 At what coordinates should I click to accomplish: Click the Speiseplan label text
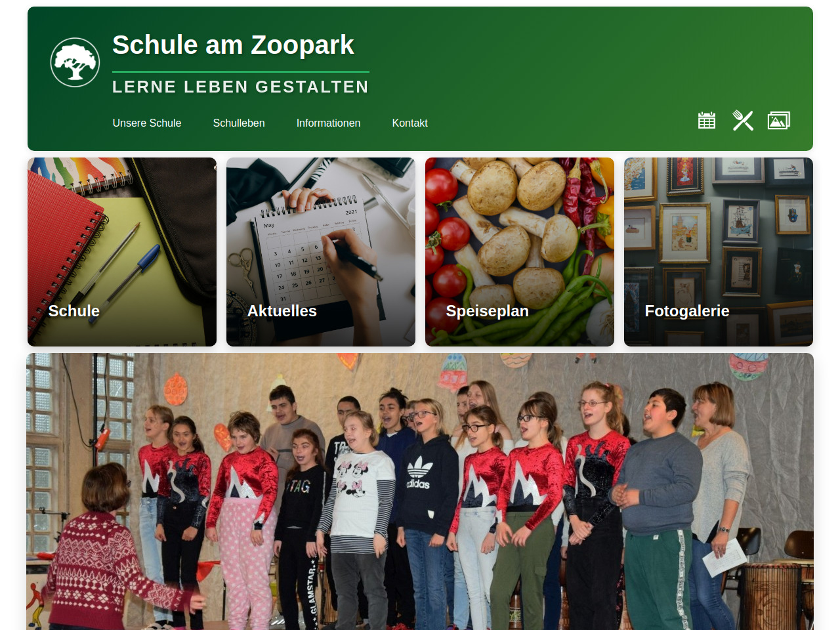click(x=488, y=311)
